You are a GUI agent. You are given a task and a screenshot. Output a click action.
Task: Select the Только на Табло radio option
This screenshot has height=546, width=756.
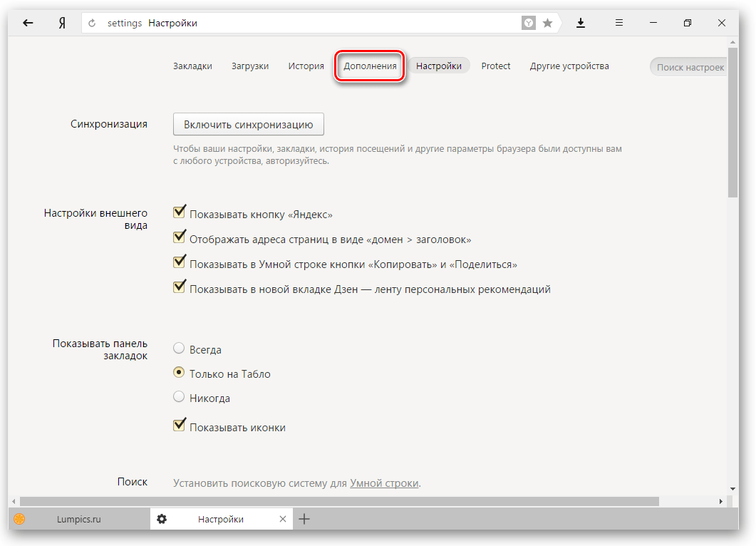coord(179,372)
